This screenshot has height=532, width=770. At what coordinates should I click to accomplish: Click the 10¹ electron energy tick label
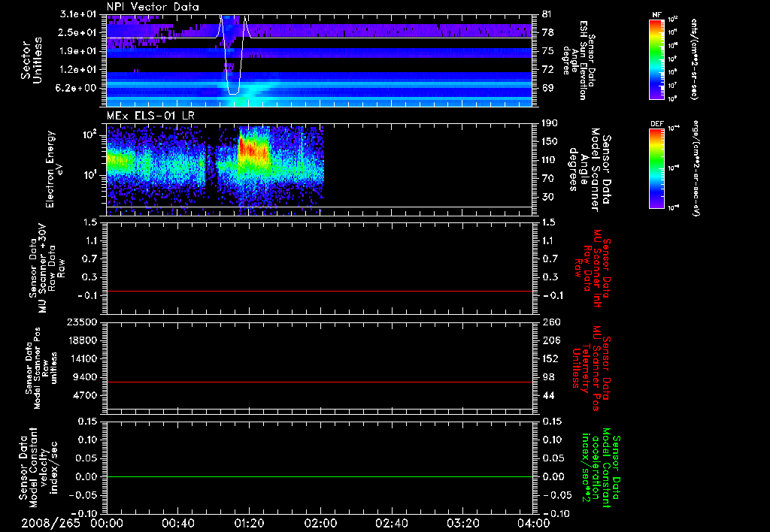(89, 175)
